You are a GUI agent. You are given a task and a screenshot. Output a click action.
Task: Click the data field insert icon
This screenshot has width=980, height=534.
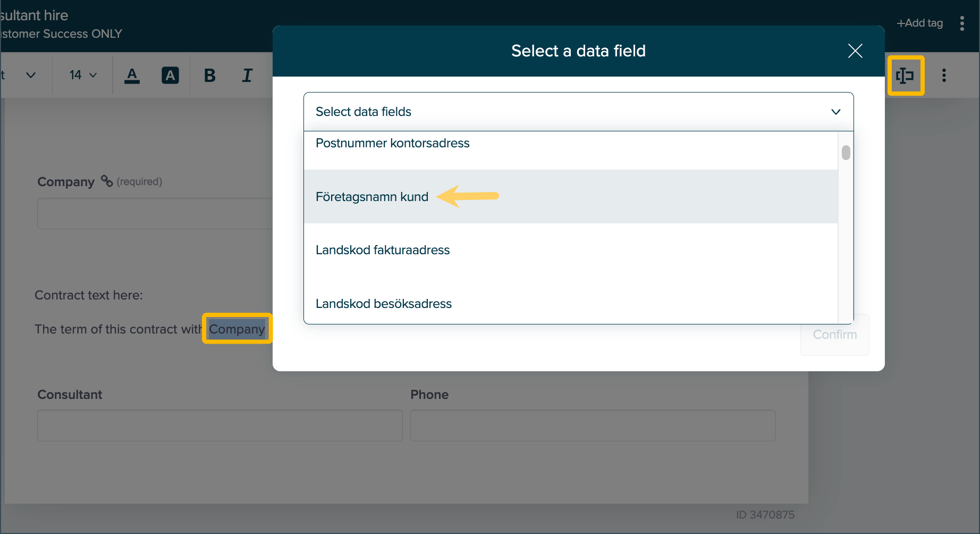click(x=905, y=76)
